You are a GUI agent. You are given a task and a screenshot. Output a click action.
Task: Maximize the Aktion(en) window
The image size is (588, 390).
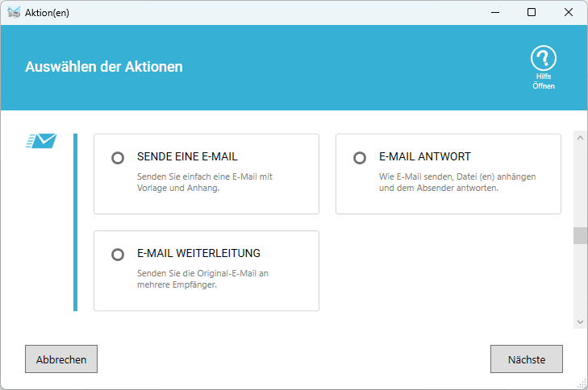[x=531, y=12]
